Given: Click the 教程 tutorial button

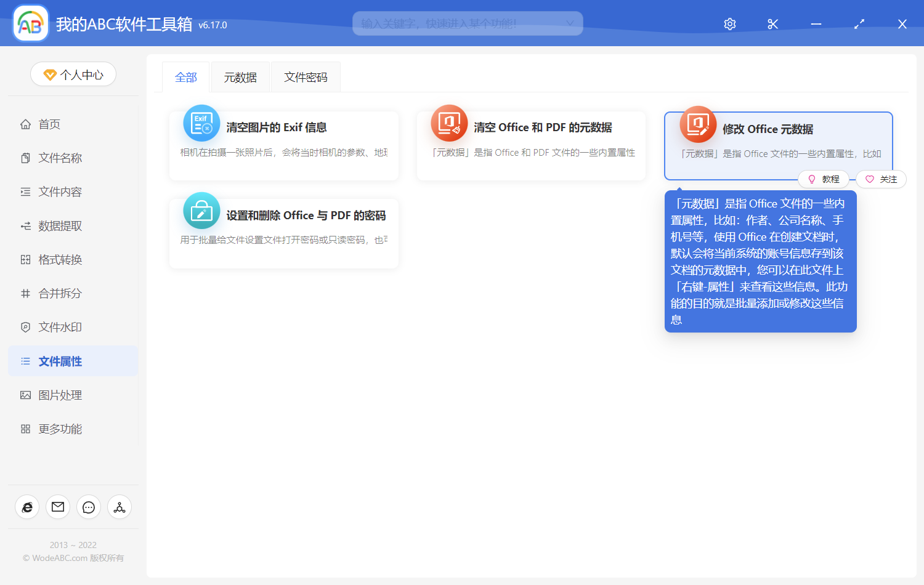Looking at the screenshot, I should pos(824,179).
